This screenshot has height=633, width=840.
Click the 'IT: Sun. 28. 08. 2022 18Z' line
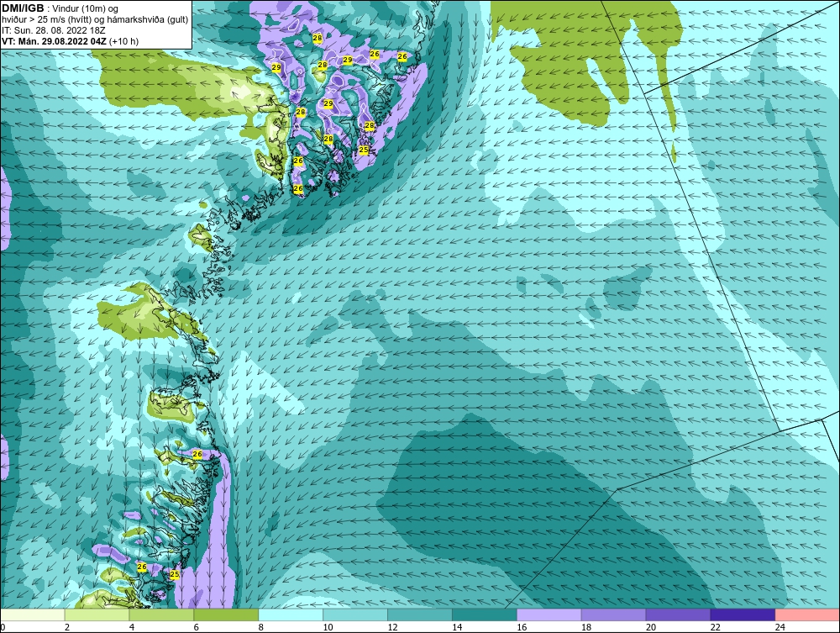(x=54, y=30)
